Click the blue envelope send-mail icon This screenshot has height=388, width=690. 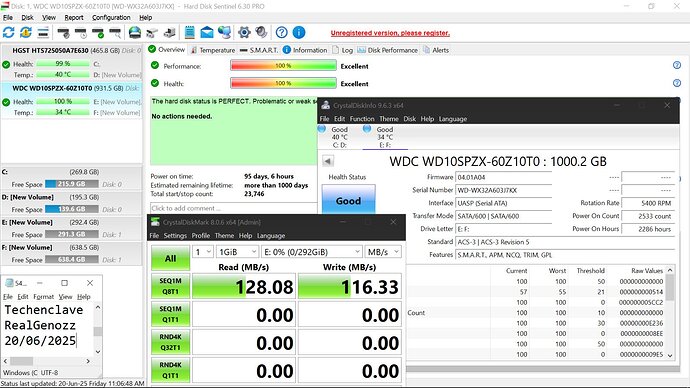pos(207,33)
